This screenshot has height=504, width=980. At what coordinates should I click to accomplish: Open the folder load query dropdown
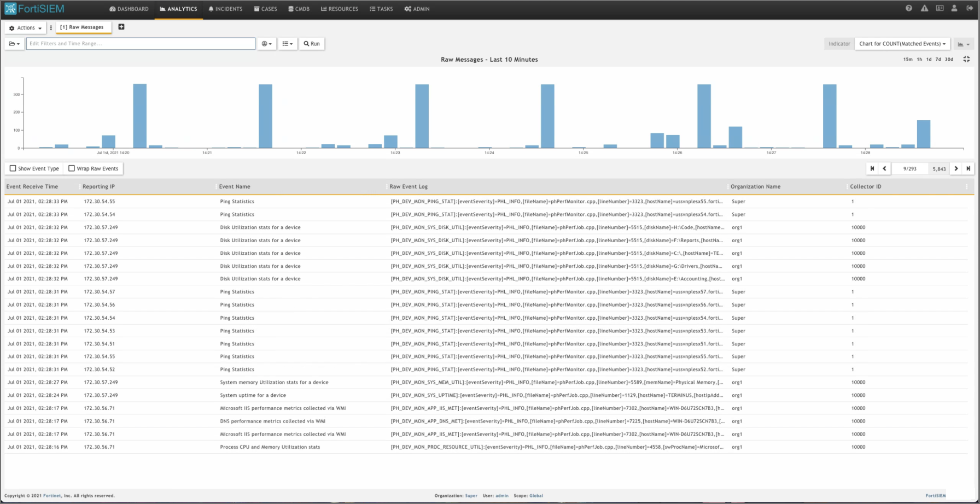(x=15, y=44)
